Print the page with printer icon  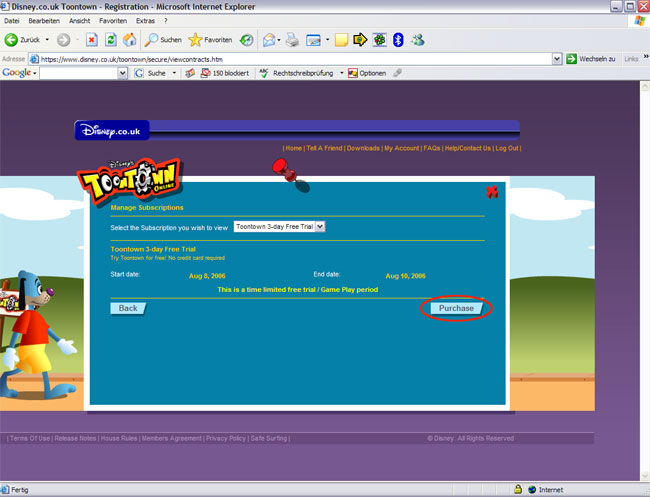[x=292, y=40]
